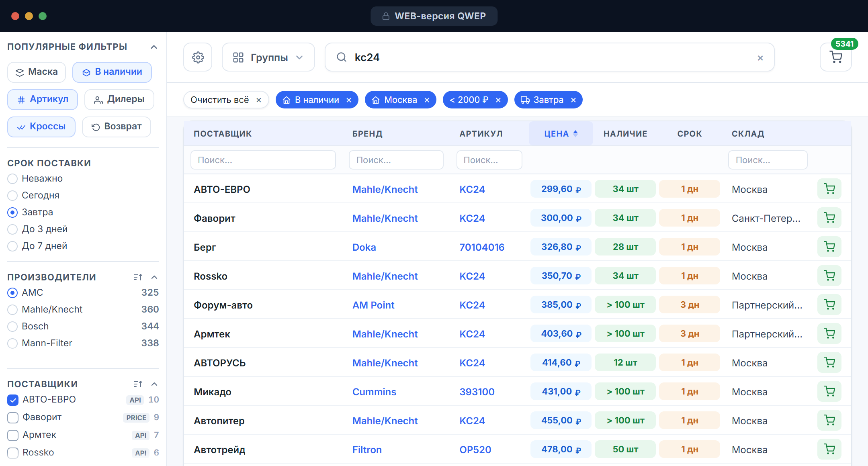Click Очистить всё button
This screenshot has width=868, height=466.
tap(226, 100)
